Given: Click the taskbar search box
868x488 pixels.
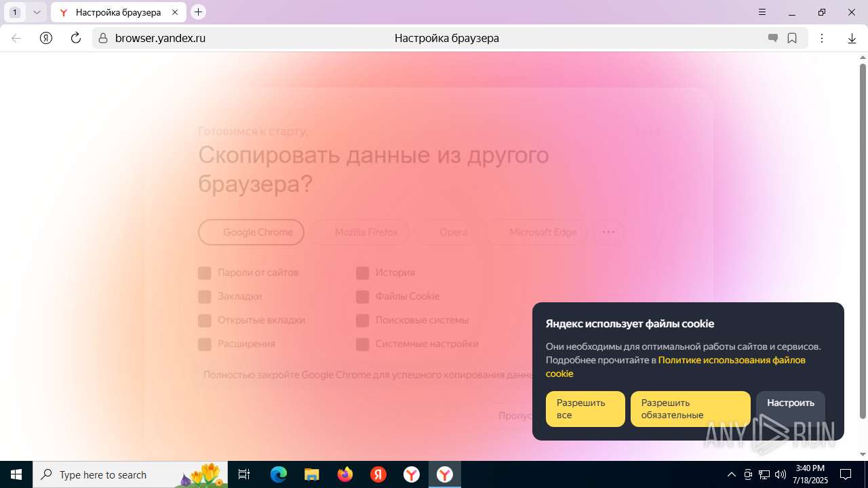Looking at the screenshot, I should (x=131, y=474).
